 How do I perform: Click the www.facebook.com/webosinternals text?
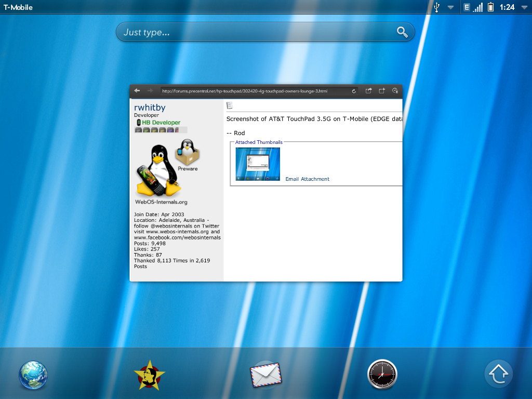click(x=178, y=237)
